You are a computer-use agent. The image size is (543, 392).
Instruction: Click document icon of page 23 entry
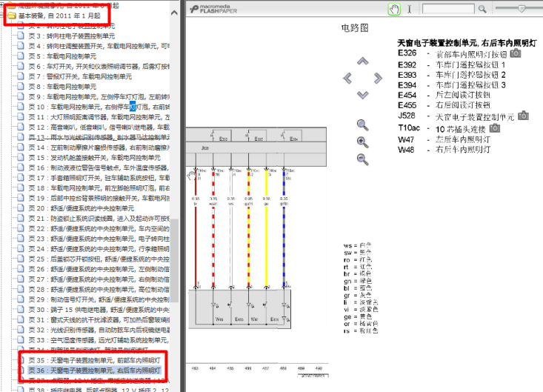(21, 239)
